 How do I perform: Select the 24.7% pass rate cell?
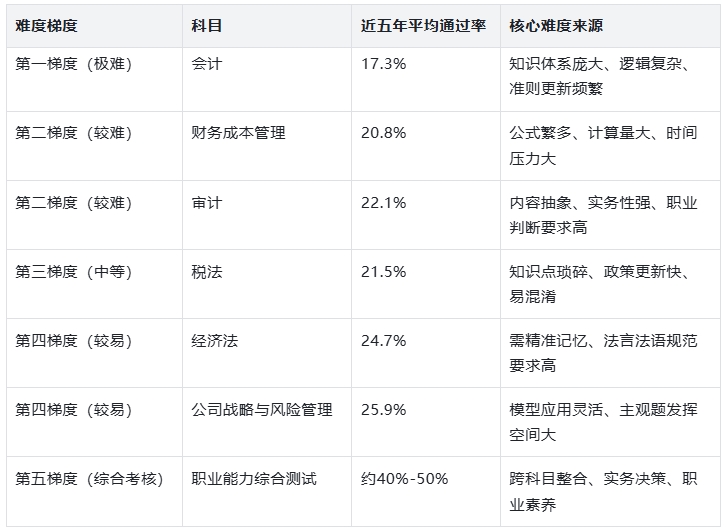click(384, 341)
